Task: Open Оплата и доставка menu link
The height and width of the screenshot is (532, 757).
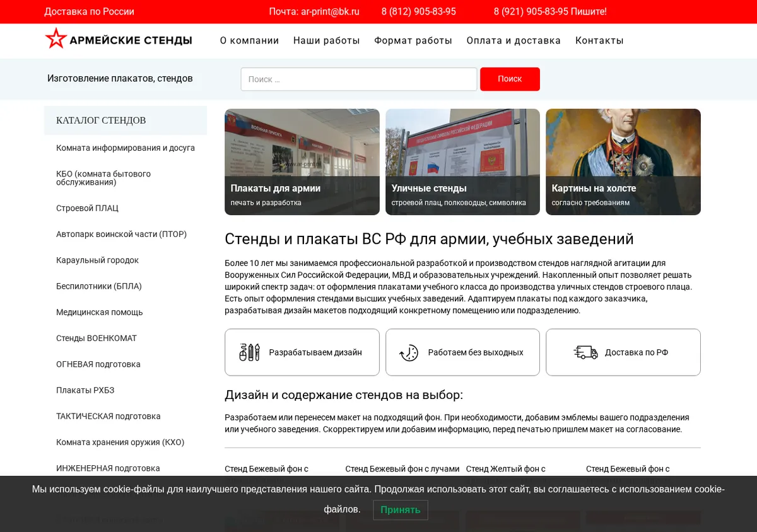Action: pos(513,40)
